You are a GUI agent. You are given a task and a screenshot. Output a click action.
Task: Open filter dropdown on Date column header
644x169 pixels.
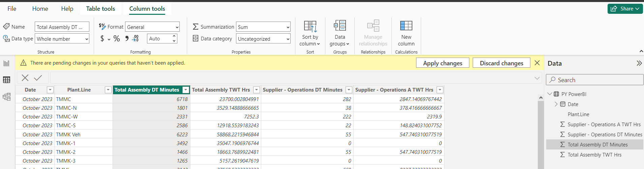pyautogui.click(x=50, y=90)
